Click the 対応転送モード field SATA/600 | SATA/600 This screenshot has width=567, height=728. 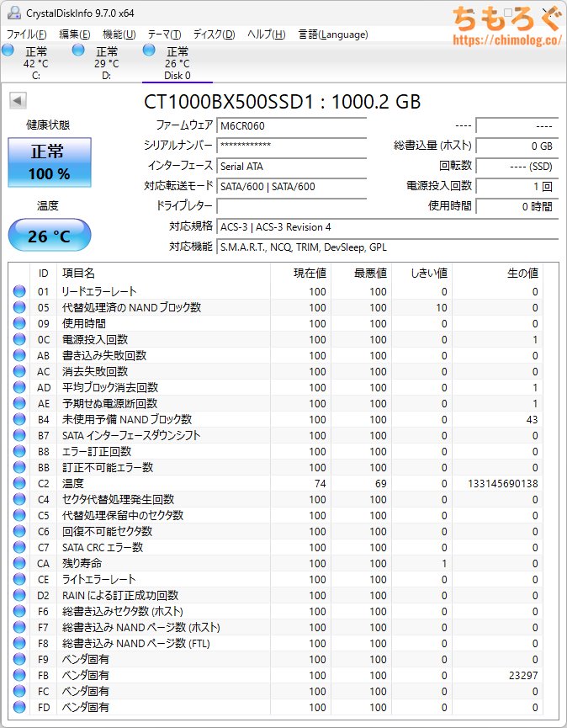click(291, 187)
